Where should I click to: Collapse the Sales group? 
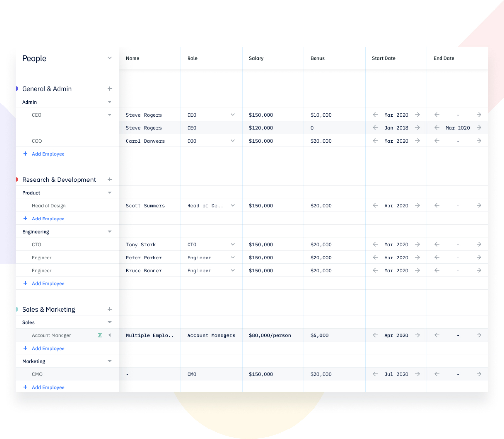(x=110, y=322)
